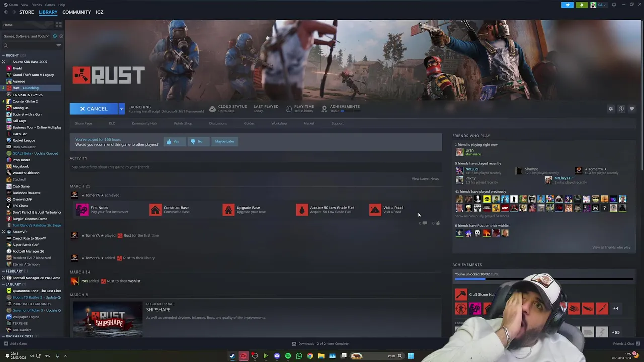644x362 pixels.
Task: Collapse the JANUARY games section
Action: click(3, 284)
